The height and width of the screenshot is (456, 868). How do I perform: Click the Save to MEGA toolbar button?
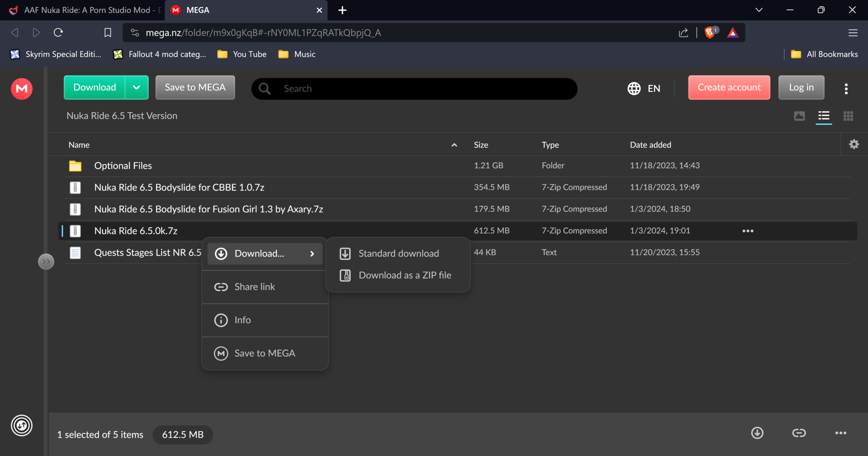tap(195, 87)
